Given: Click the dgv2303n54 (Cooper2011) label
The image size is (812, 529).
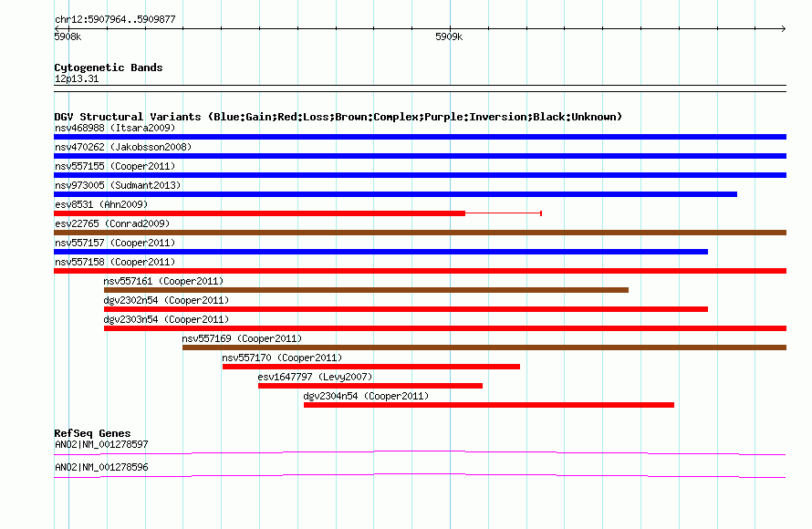Looking at the screenshot, I should pos(166,319).
